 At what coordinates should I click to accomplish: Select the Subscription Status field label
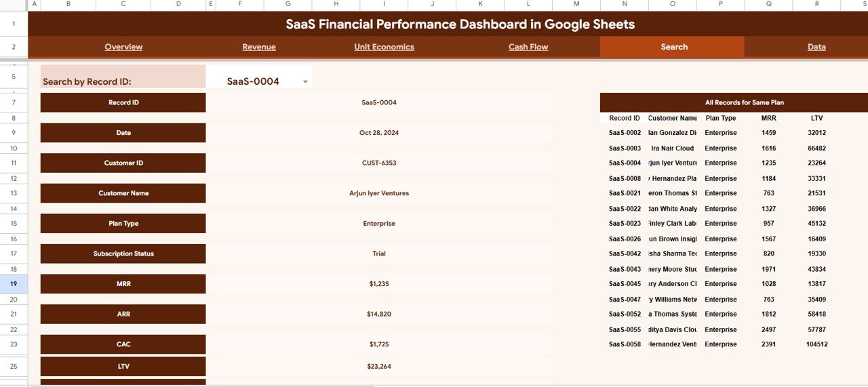coord(123,253)
